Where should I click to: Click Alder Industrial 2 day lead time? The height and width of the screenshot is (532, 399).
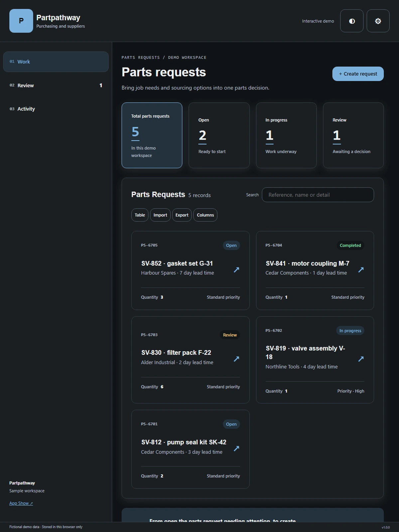coord(177,362)
